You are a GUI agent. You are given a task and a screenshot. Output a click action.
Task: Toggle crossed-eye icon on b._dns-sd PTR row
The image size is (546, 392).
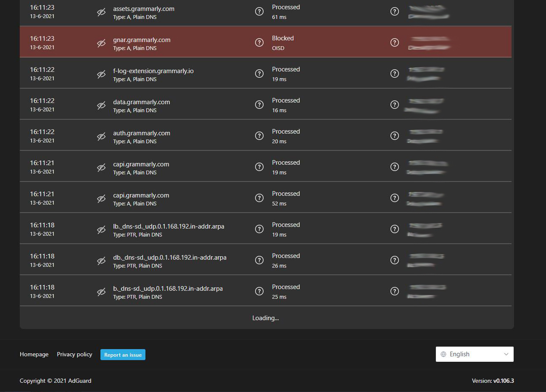click(101, 291)
